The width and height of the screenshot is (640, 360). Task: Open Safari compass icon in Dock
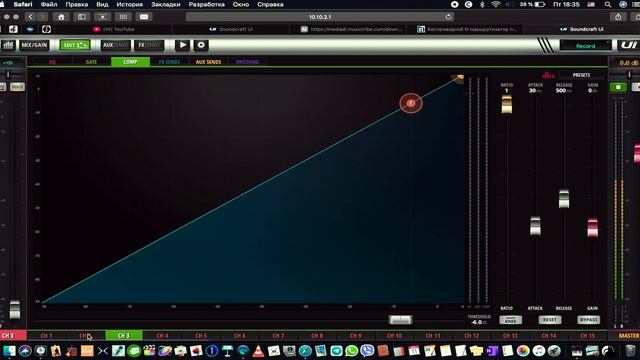[305, 351]
